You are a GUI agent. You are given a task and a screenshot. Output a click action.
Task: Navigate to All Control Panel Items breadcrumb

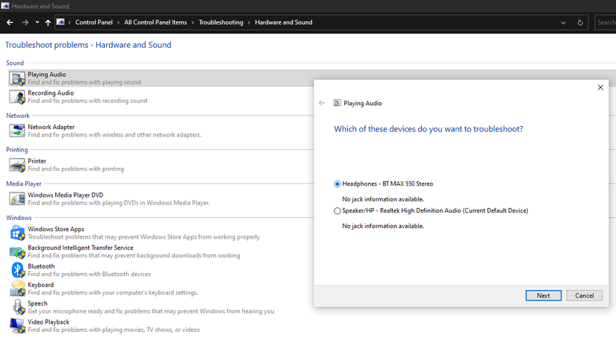[155, 22]
